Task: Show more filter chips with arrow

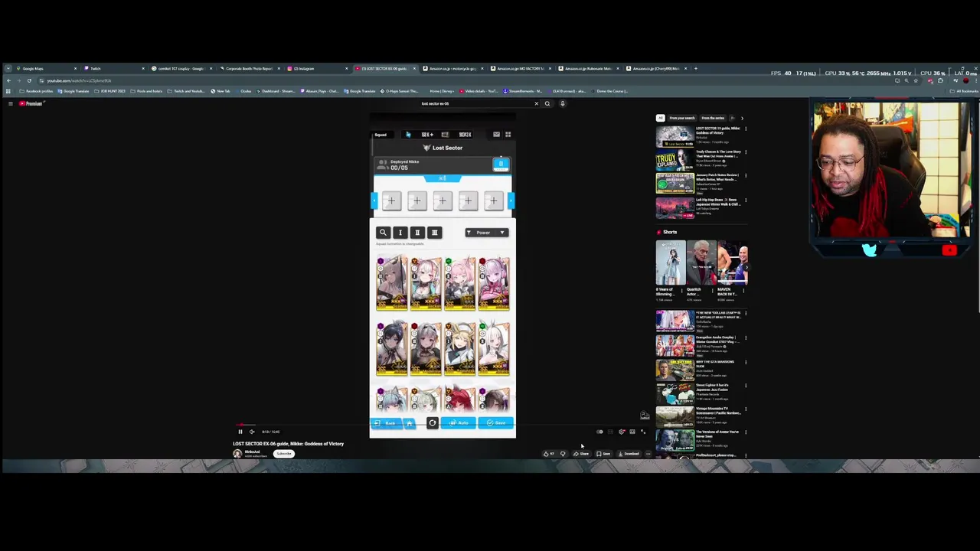Action: click(x=741, y=118)
